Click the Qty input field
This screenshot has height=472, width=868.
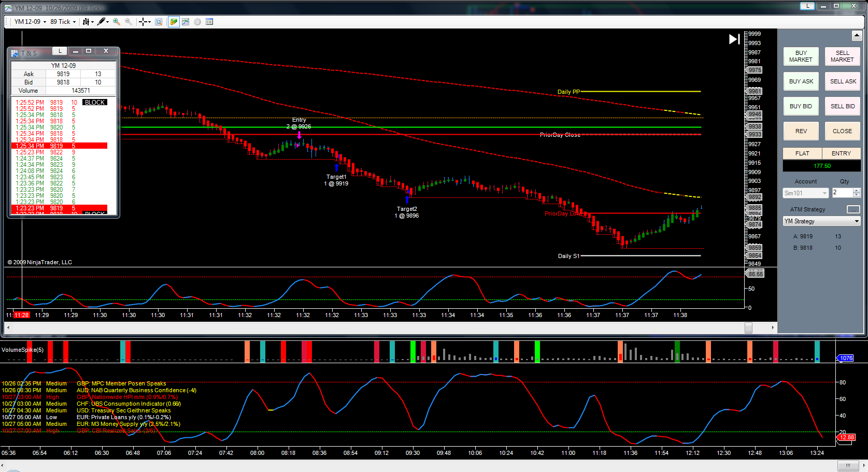(x=842, y=192)
